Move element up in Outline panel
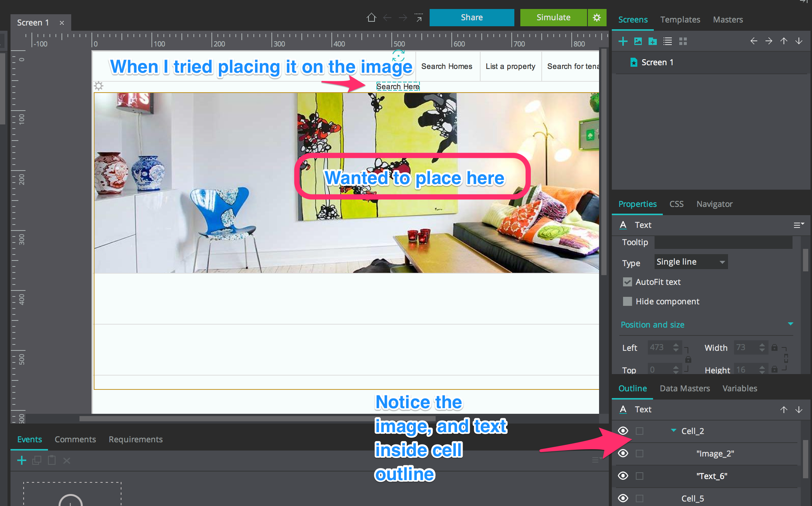The image size is (812, 506). click(784, 409)
